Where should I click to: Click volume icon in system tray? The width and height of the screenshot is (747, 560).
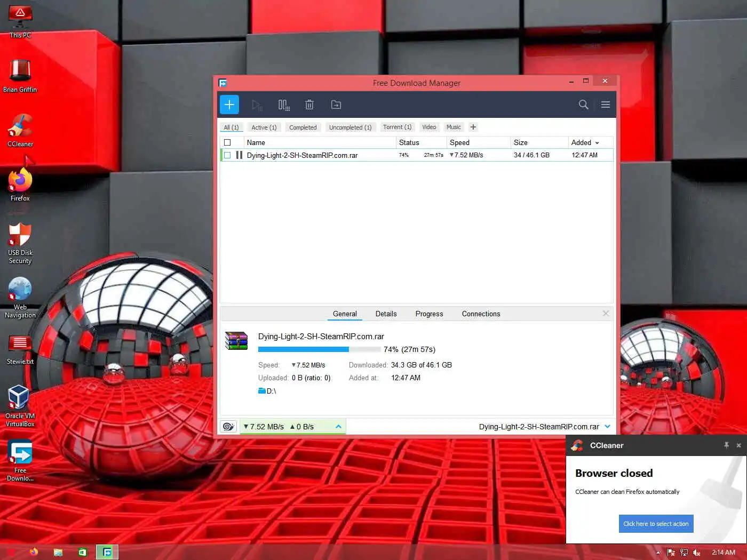tap(697, 553)
